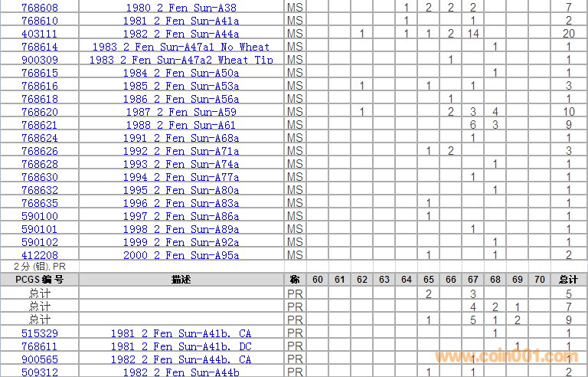This screenshot has width=588, height=377.
Task: Open 1983 2 Fen Sun-A47a1 No Wheat link
Action: click(x=181, y=47)
